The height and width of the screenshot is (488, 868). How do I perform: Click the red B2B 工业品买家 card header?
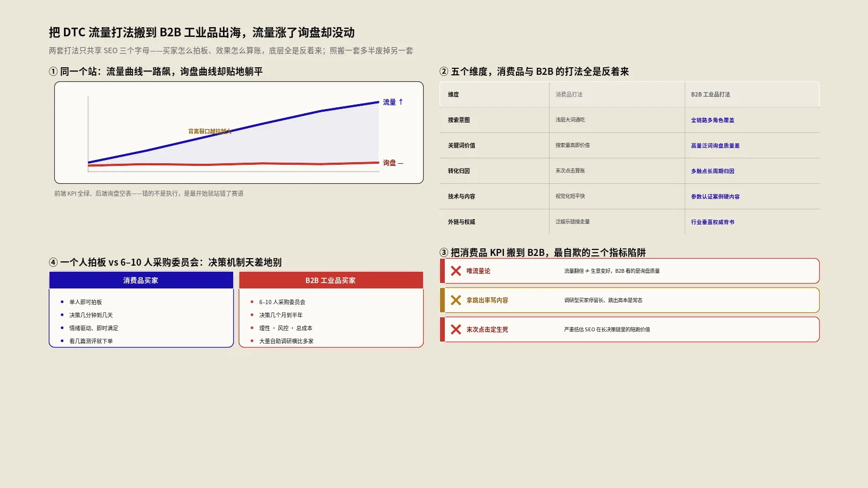pos(331,280)
